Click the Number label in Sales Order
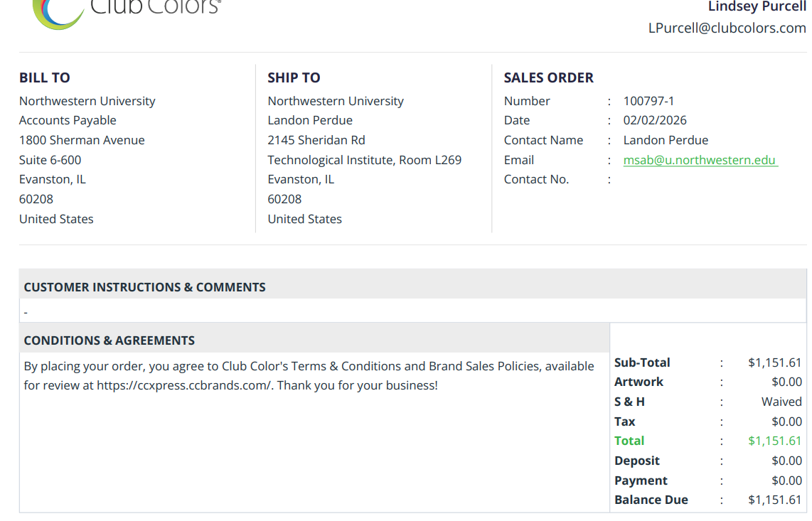Screen dimensions: 812x521 click(x=527, y=101)
